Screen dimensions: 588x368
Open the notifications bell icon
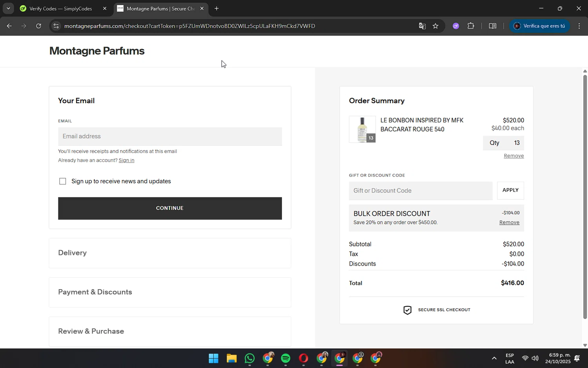pyautogui.click(x=577, y=358)
